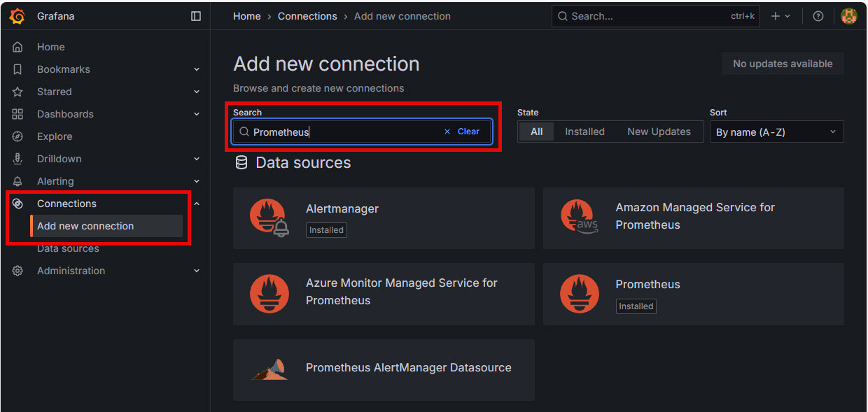Viewport: 868px width, 412px height.
Task: Click the Explore compass icon
Action: pos(18,136)
